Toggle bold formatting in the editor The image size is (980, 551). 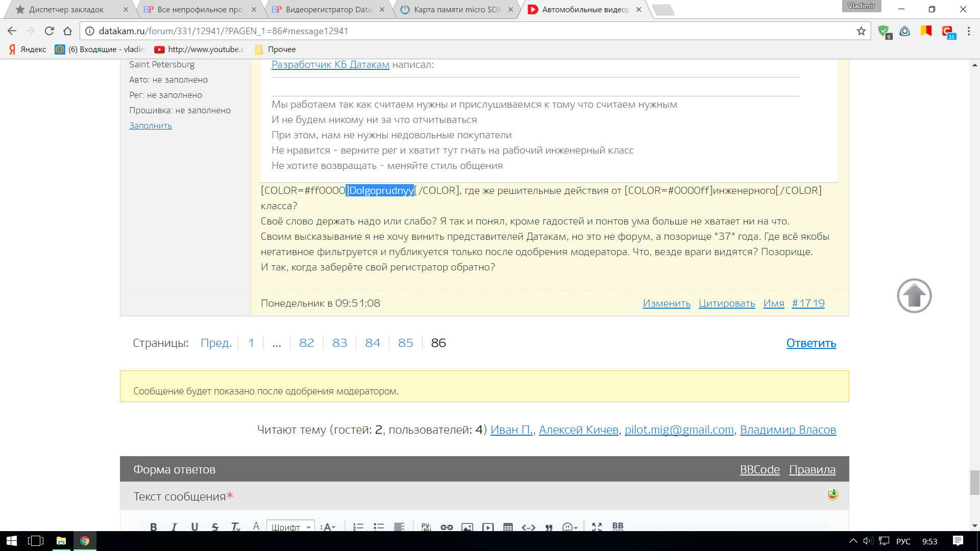pos(153,527)
